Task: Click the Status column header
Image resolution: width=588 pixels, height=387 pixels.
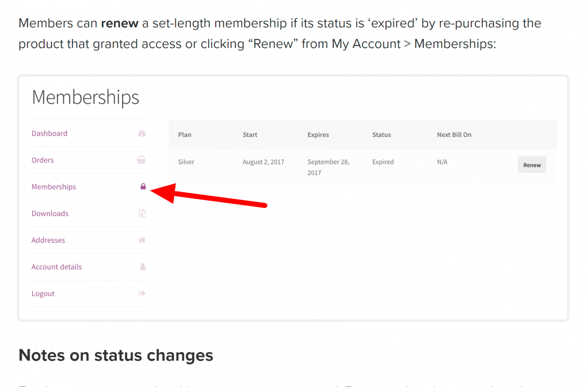Action: 381,135
